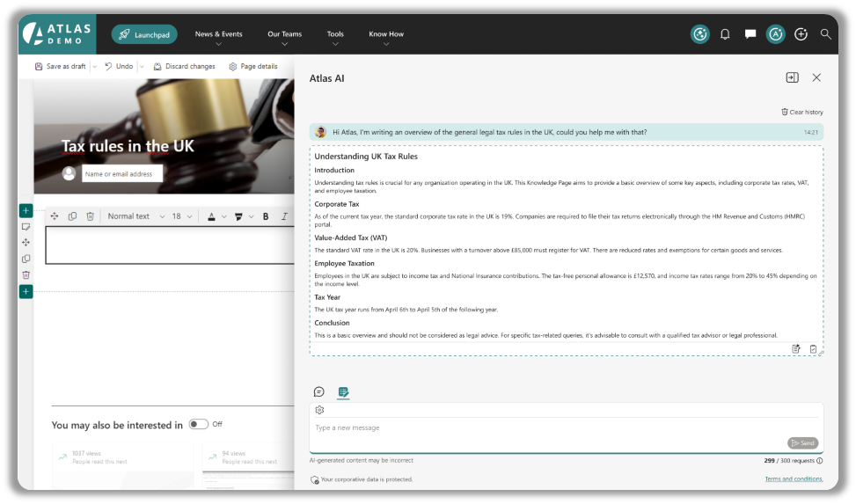This screenshot has height=504, width=856.
Task: Open the AI settings gear icon
Action: tap(320, 410)
